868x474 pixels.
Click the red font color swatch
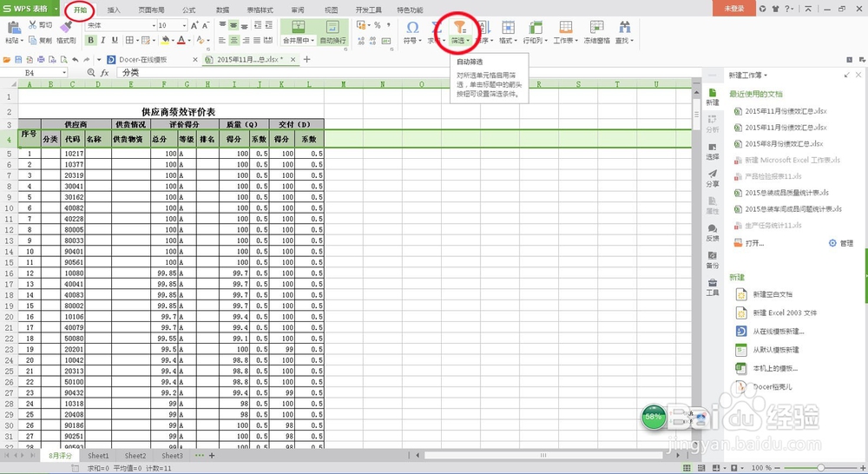181,40
